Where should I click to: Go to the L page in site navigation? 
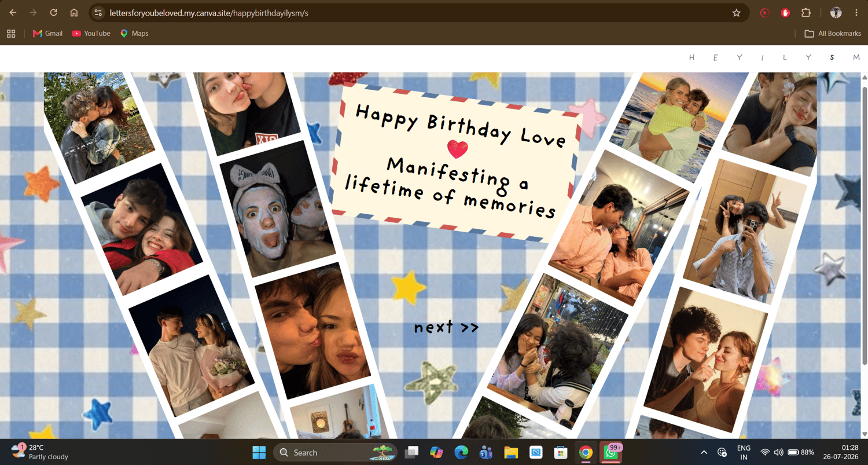(x=785, y=57)
